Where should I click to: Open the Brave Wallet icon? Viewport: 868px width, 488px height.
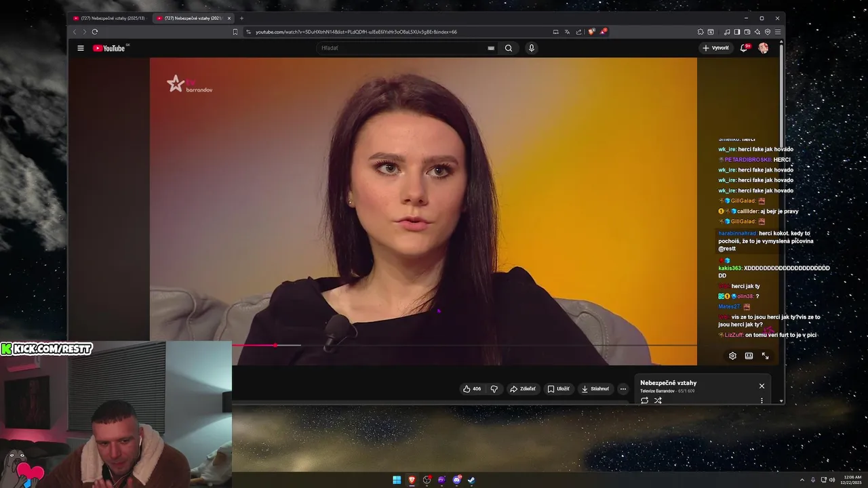pyautogui.click(x=747, y=32)
